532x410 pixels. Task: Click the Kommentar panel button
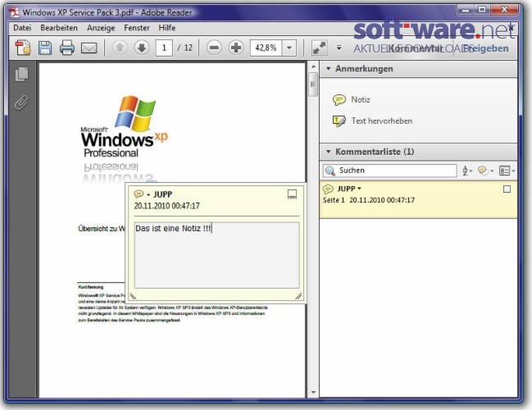click(x=416, y=48)
